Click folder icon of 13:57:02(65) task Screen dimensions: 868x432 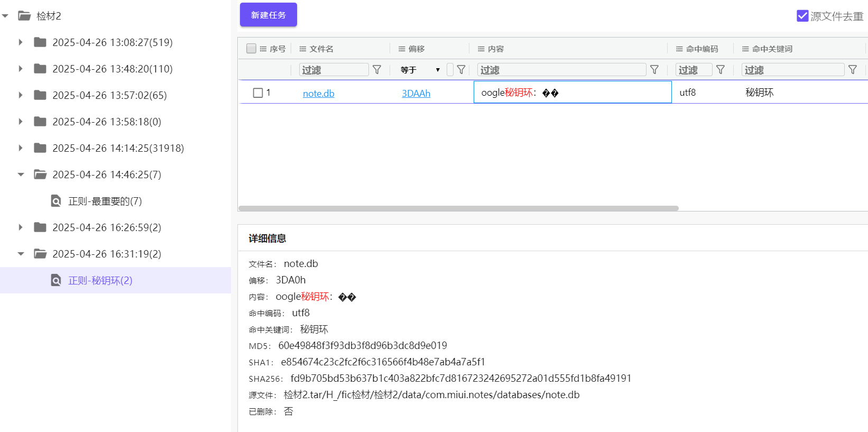(40, 95)
